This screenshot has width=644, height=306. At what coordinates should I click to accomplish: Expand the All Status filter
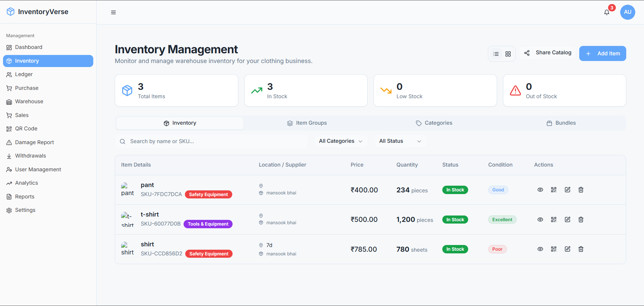coord(400,141)
